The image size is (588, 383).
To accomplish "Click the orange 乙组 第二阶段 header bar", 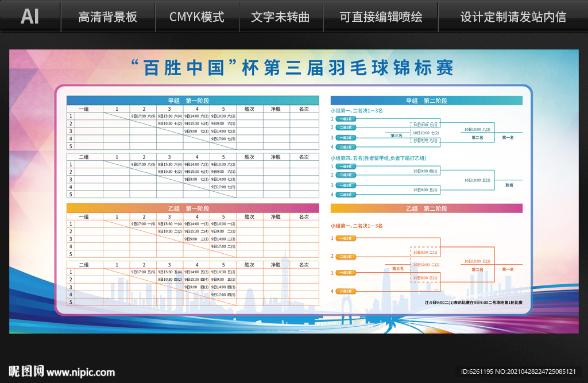I will coord(427,208).
